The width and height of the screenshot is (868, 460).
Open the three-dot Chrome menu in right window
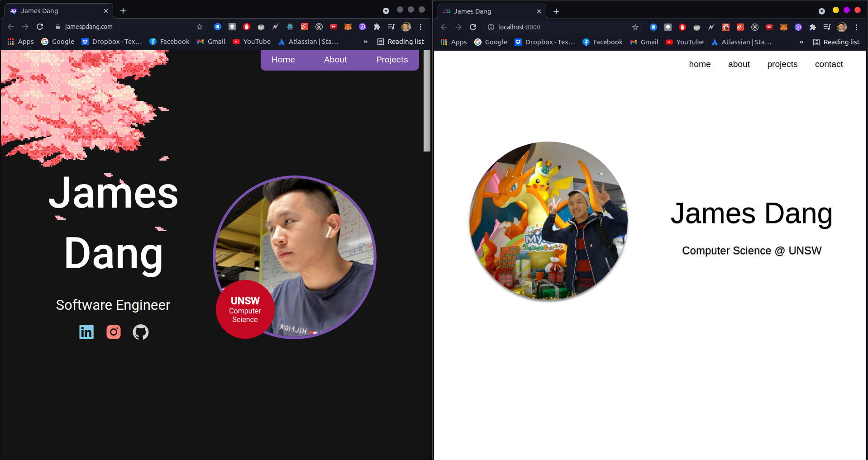pos(856,27)
